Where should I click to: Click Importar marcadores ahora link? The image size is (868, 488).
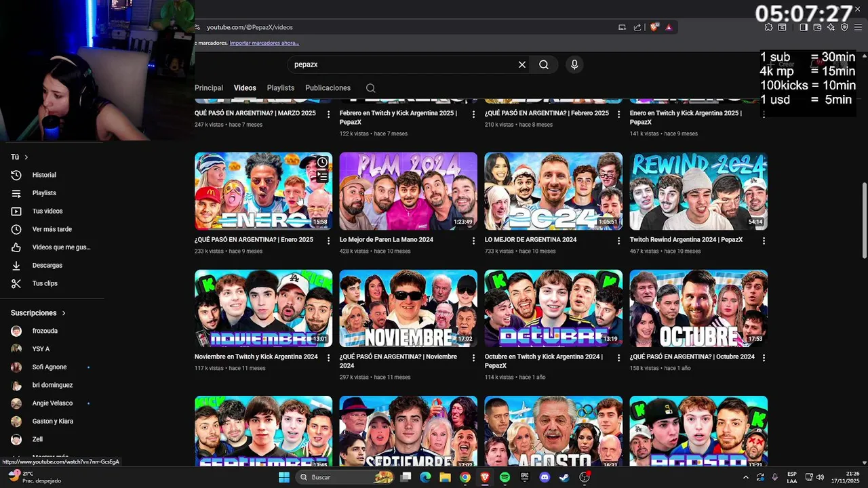point(264,43)
